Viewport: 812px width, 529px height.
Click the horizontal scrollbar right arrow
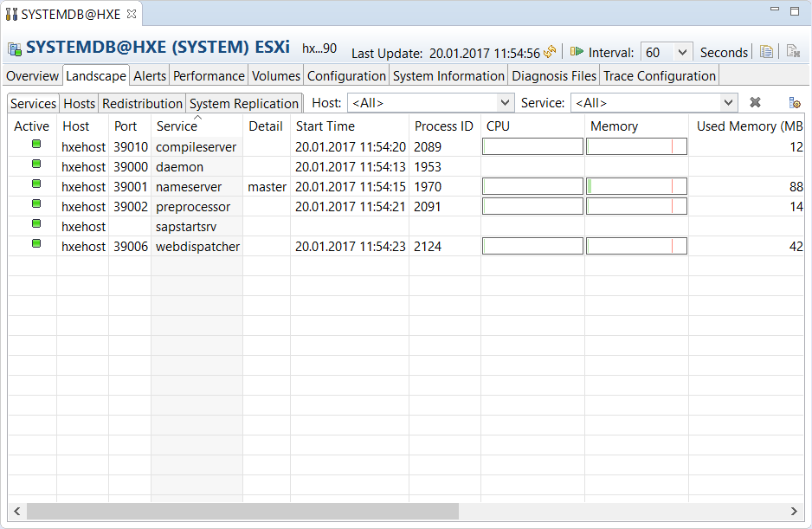coord(796,511)
